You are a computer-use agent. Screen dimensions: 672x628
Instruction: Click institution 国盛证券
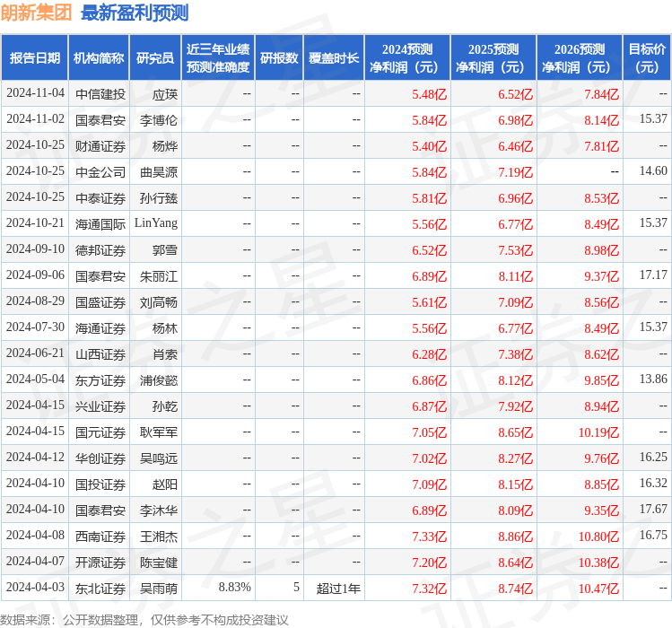(x=100, y=302)
